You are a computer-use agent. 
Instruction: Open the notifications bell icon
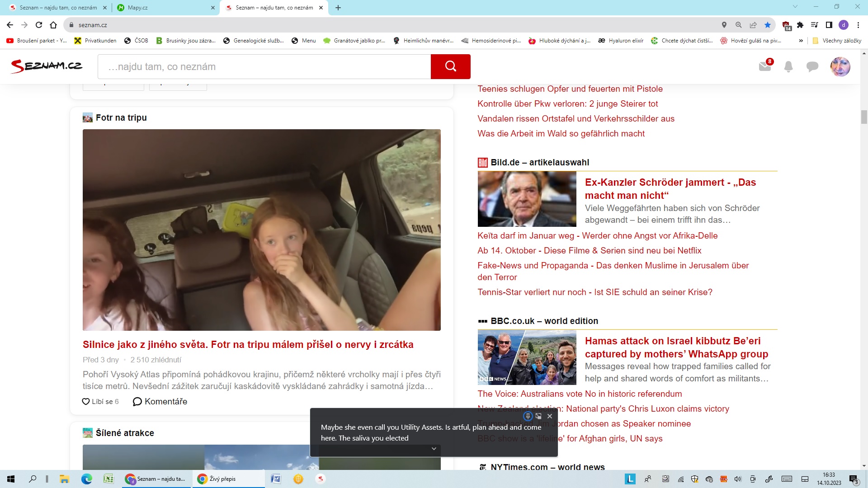pos(788,67)
